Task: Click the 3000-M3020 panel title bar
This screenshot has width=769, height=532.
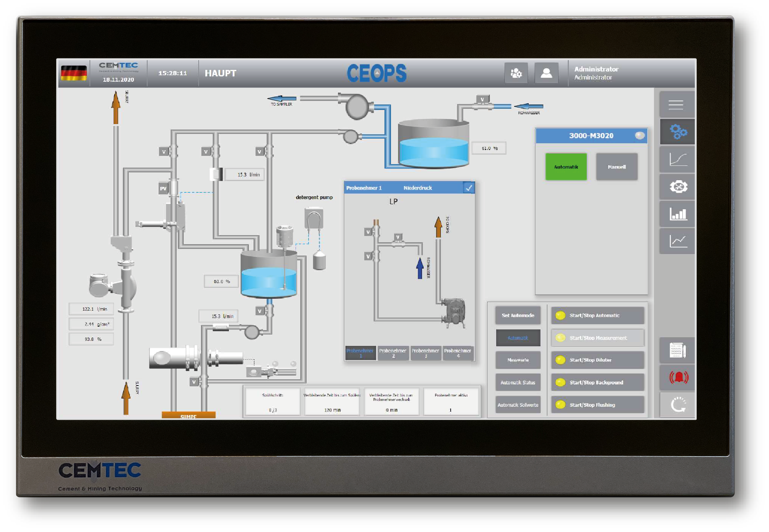Action: tap(591, 135)
